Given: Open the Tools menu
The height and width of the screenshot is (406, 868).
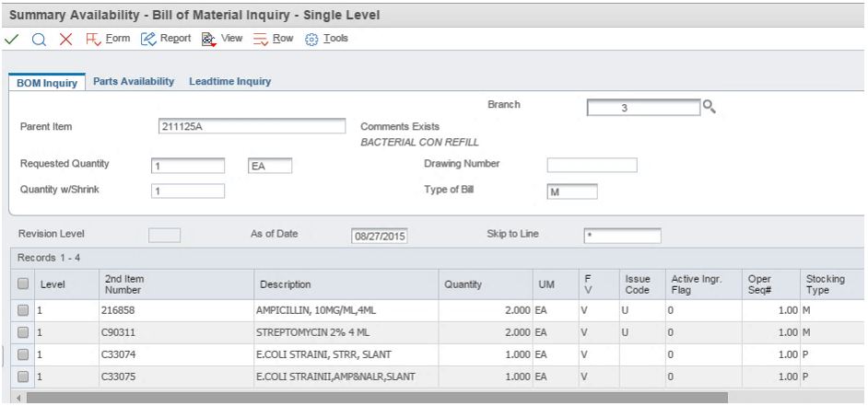Looking at the screenshot, I should coord(335,38).
